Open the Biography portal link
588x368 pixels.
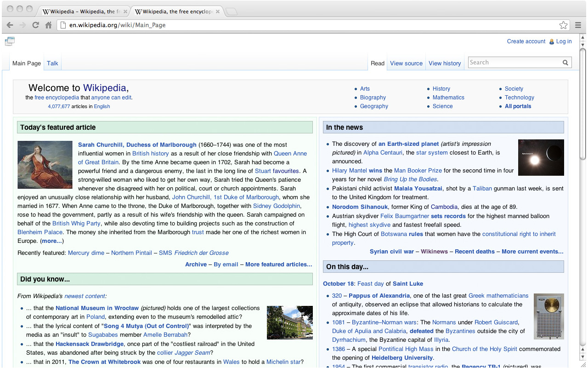coord(373,98)
